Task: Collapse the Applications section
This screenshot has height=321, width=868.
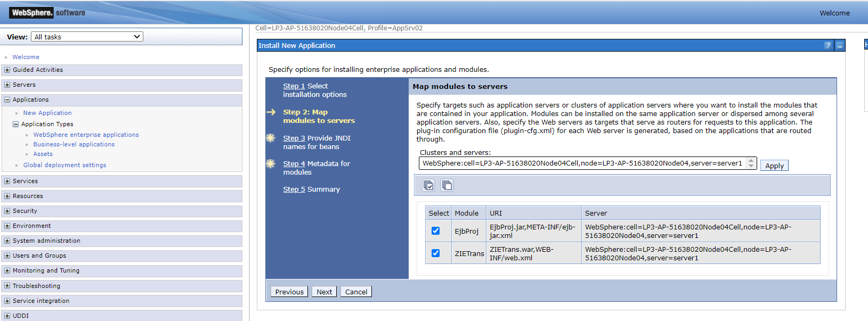Action: [7, 100]
